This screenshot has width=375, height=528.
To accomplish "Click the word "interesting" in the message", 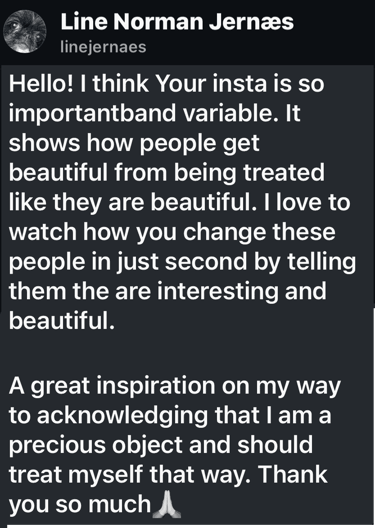I will (x=218, y=292).
